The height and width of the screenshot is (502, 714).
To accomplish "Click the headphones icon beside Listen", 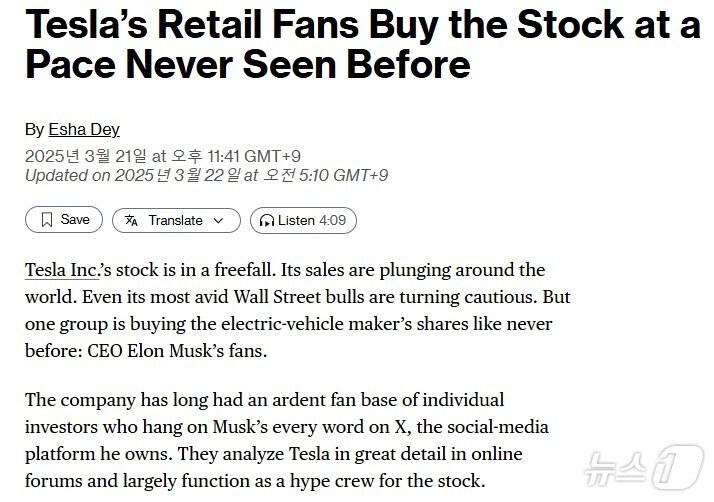I will tap(267, 220).
